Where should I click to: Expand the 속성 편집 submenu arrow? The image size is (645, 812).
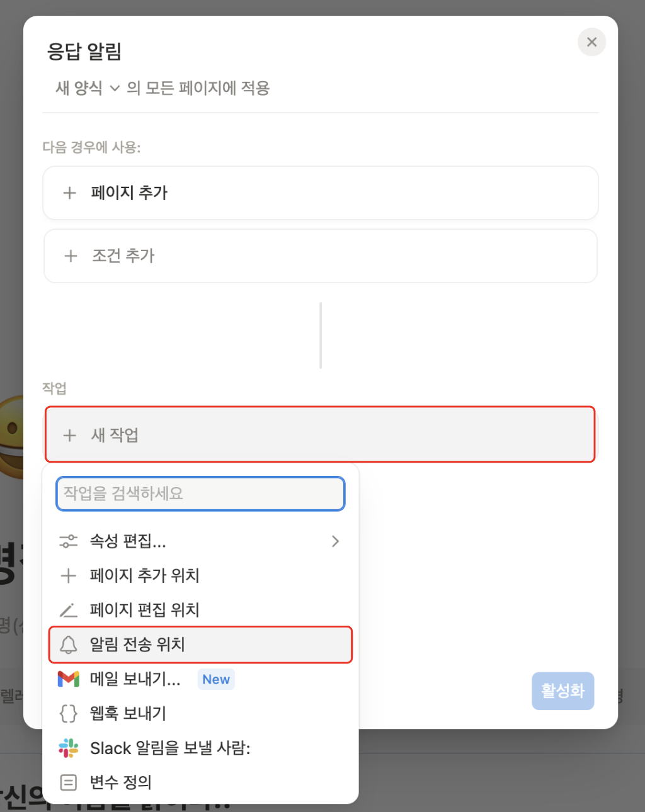click(x=335, y=541)
